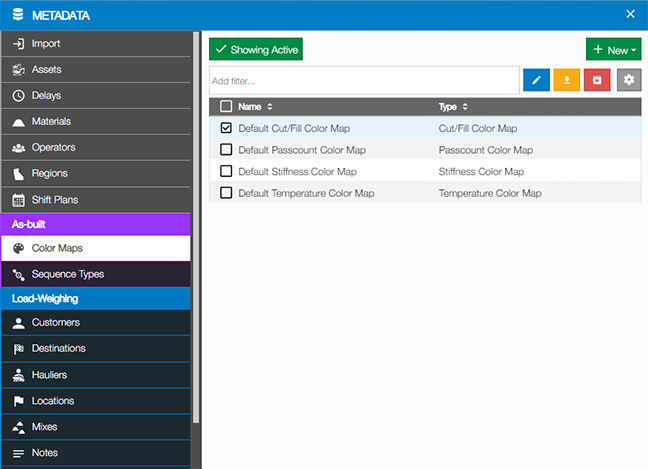Click the Import arrow icon in sidebar
Viewport: 648px width, 469px height.
point(18,43)
